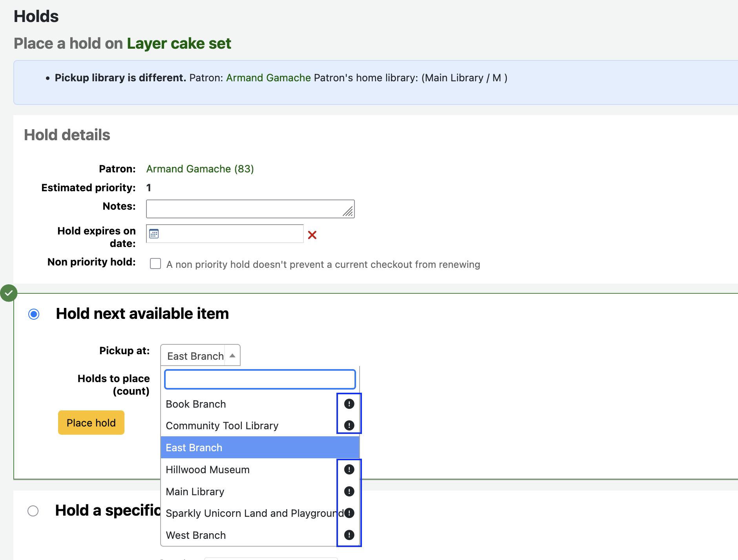Choose West Branch from the dropdown list

[196, 535]
